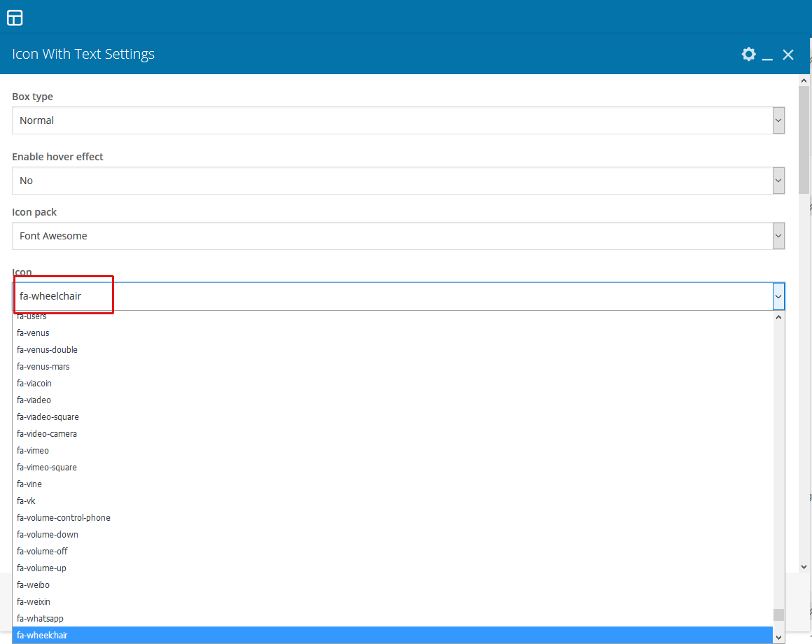This screenshot has height=644, width=812.
Task: Click the layout template icon at top-left
Action: [15, 17]
